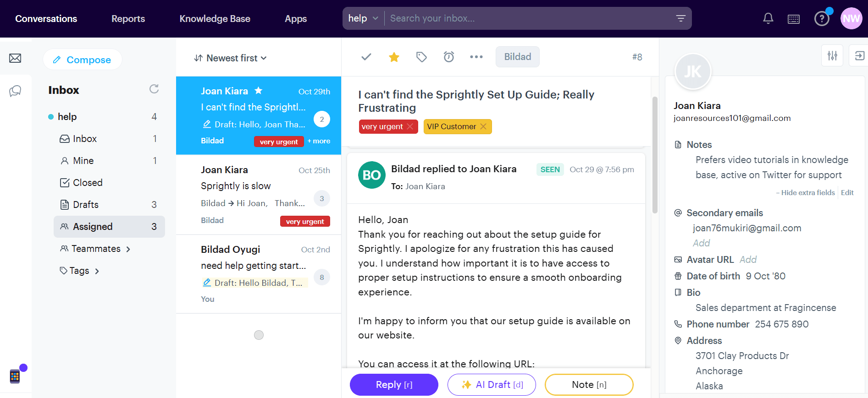Click the notifications bell icon

(768, 18)
